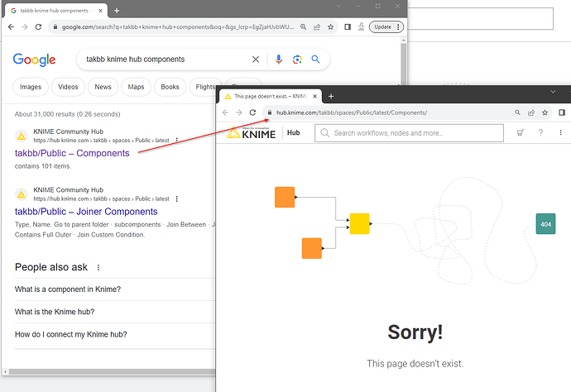The image size is (571, 392).
Task: Open zoom icon in Google address bar
Action: pyautogui.click(x=303, y=27)
